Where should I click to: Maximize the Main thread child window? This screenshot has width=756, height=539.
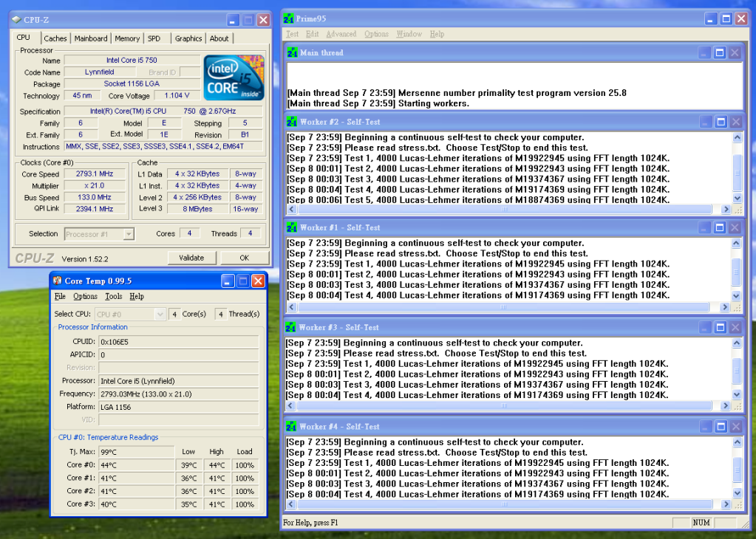tap(719, 52)
